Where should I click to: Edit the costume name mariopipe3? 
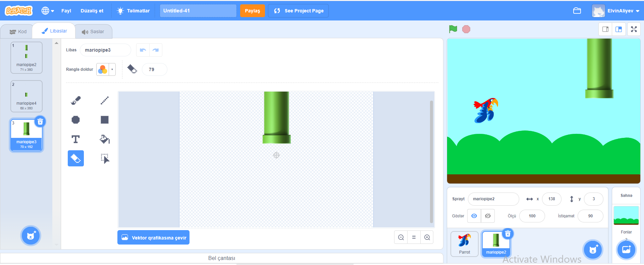coord(105,50)
